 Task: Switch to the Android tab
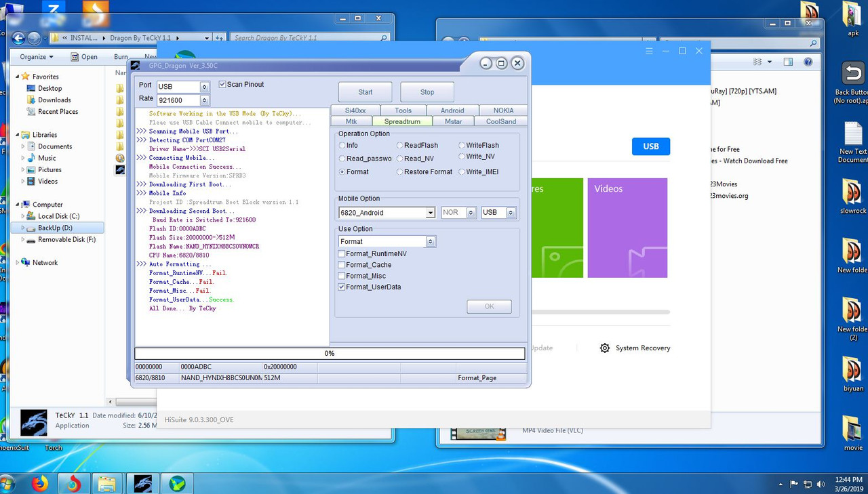[x=452, y=110]
